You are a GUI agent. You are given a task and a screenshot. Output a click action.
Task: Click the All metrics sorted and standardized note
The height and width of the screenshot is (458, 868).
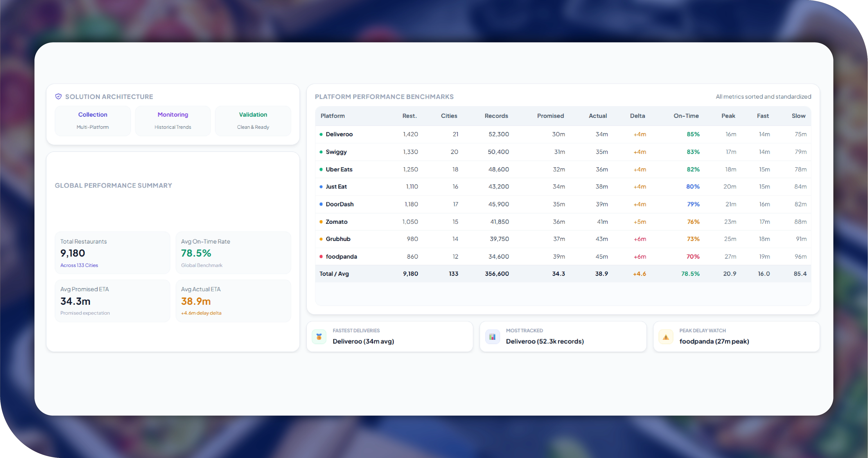[763, 96]
